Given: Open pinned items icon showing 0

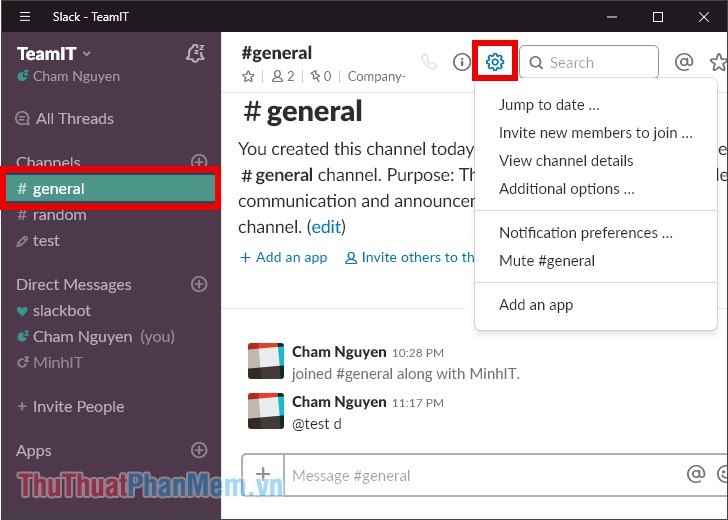Looking at the screenshot, I should [x=320, y=76].
